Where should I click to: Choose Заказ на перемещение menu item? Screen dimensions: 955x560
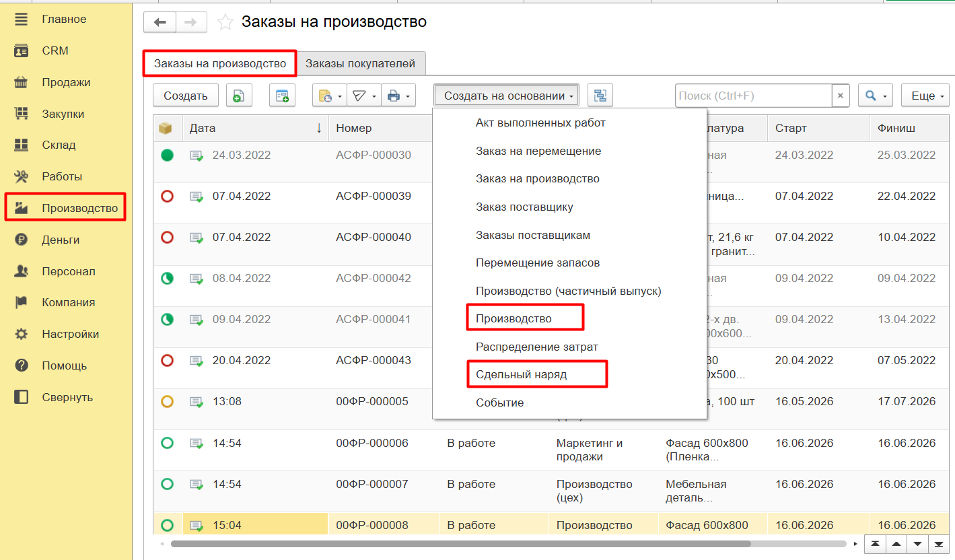(x=538, y=151)
